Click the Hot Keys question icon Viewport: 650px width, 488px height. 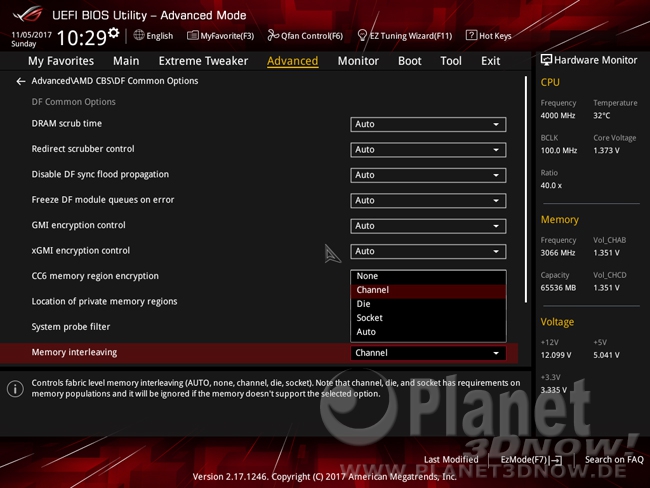coord(471,35)
